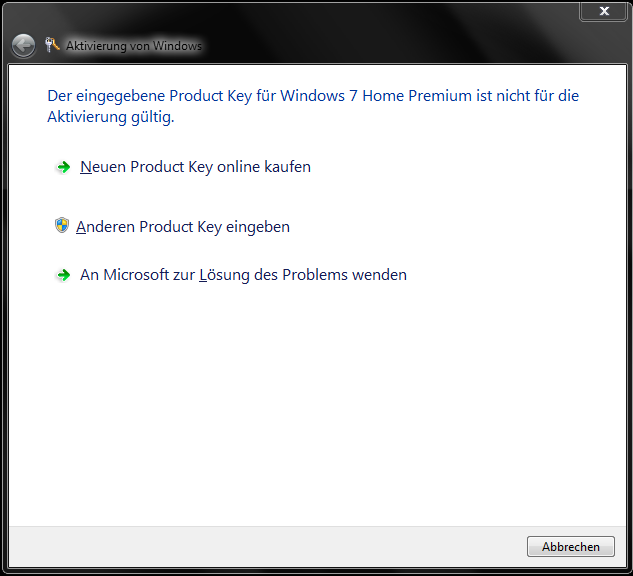
Task: Click green arrow beside Neuen Product Key
Action: (x=63, y=167)
